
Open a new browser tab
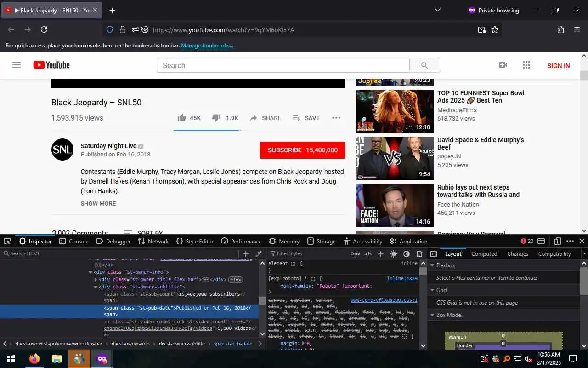pos(113,10)
